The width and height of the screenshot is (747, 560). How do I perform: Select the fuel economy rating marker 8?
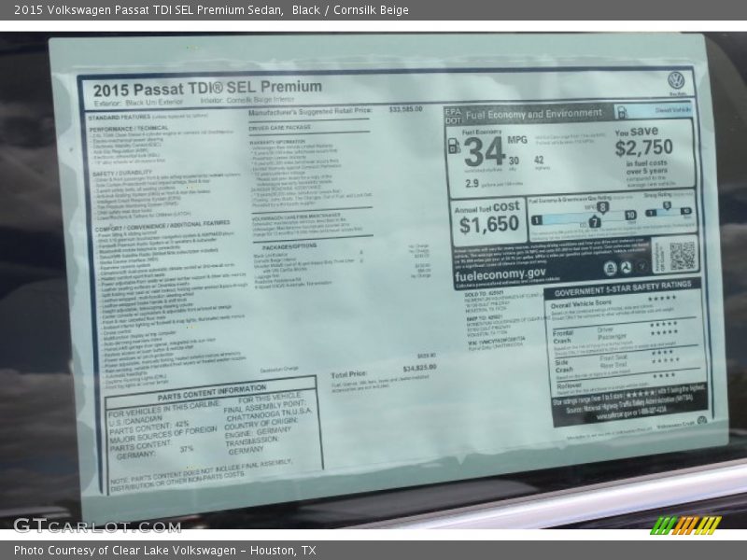pos(602,207)
